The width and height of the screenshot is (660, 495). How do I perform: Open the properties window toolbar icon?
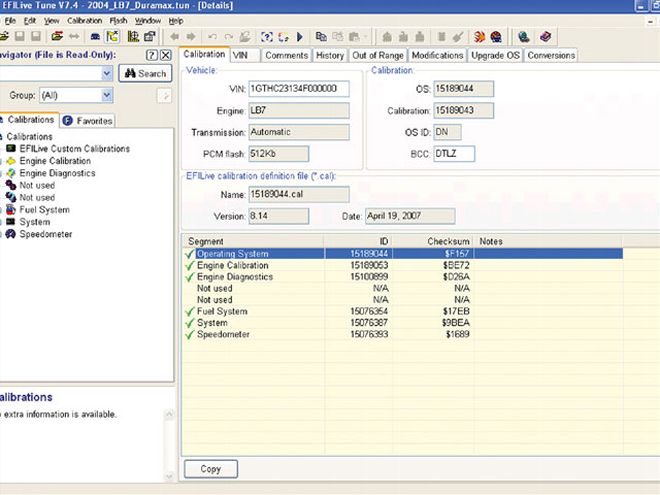(x=150, y=37)
